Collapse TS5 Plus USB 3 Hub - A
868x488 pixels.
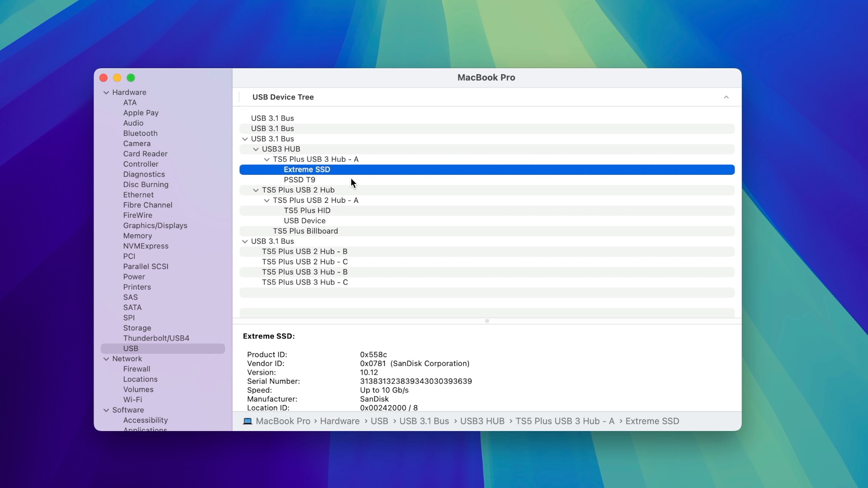coord(267,160)
